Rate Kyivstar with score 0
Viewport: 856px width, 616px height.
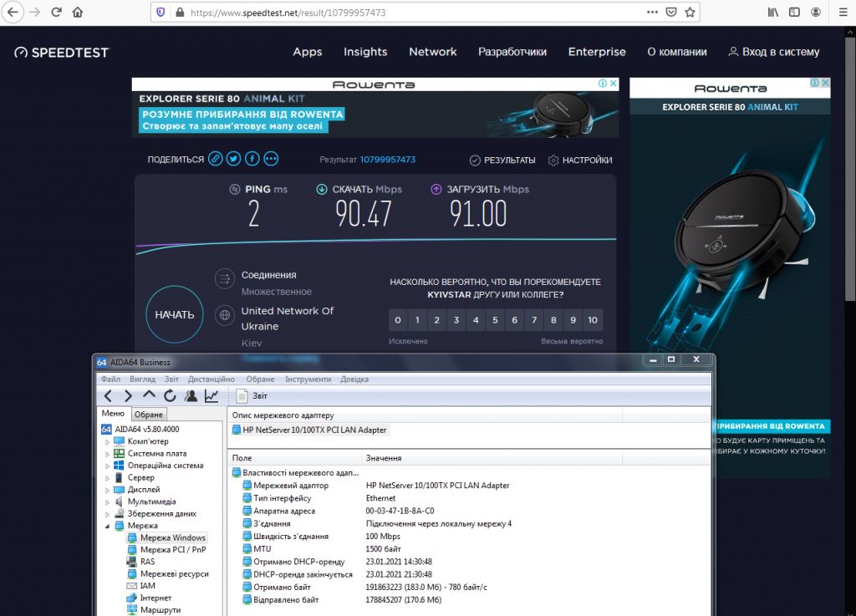[398, 320]
